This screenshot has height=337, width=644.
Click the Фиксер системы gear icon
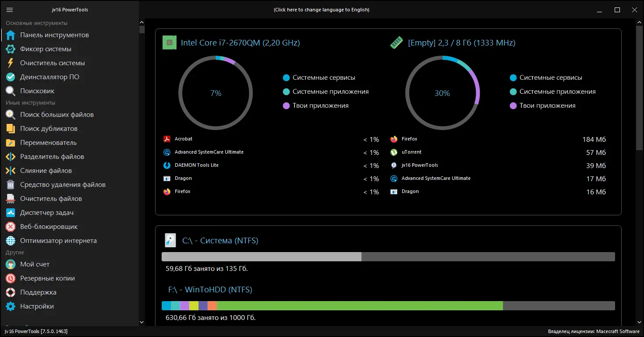[11, 49]
